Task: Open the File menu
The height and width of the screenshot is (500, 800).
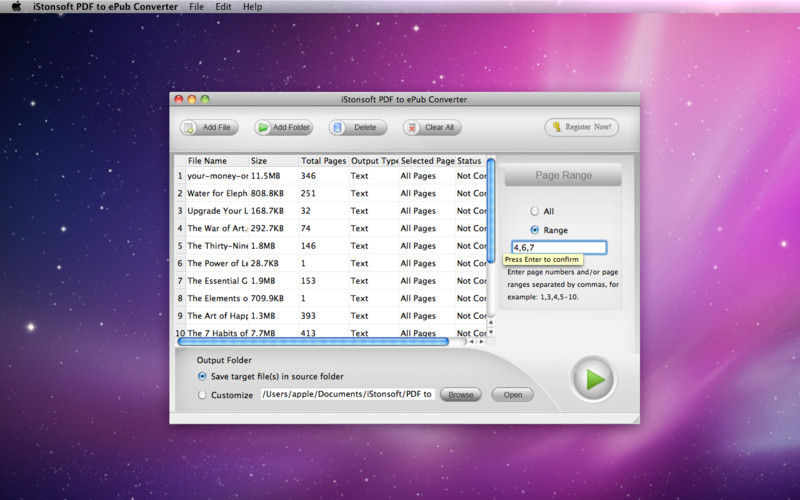Action: pyautogui.click(x=196, y=7)
